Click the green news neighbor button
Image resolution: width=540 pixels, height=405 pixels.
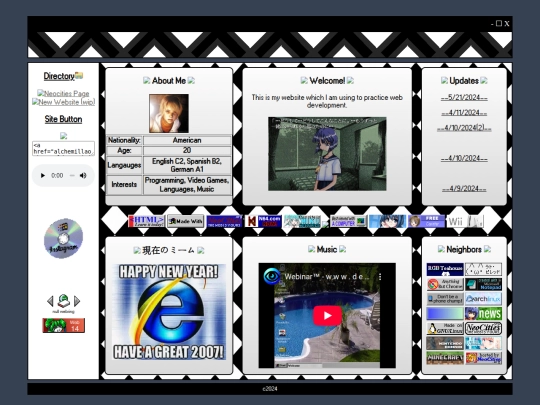(x=483, y=313)
